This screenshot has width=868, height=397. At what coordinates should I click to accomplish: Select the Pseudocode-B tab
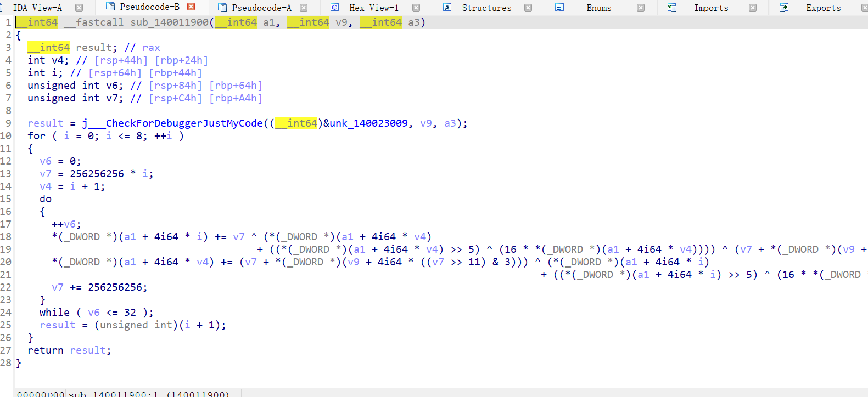point(149,7)
